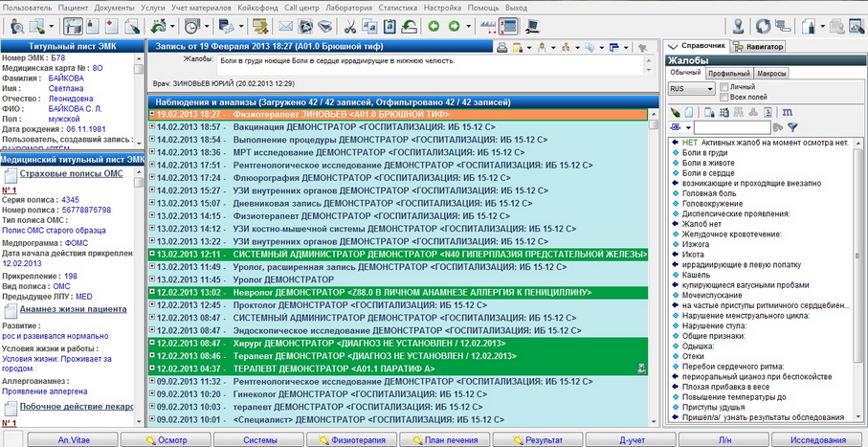
Task: Expand the 13.02.2013 11:49 Уролог расширенная запись row
Action: coord(152,266)
